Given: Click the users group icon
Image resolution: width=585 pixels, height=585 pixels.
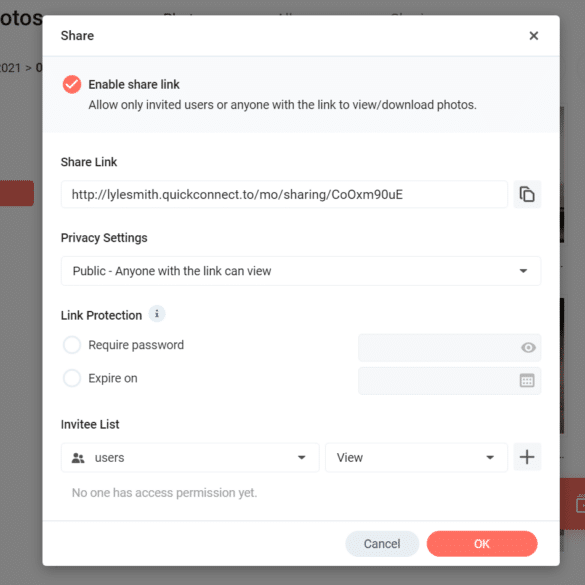Looking at the screenshot, I should click(x=78, y=458).
